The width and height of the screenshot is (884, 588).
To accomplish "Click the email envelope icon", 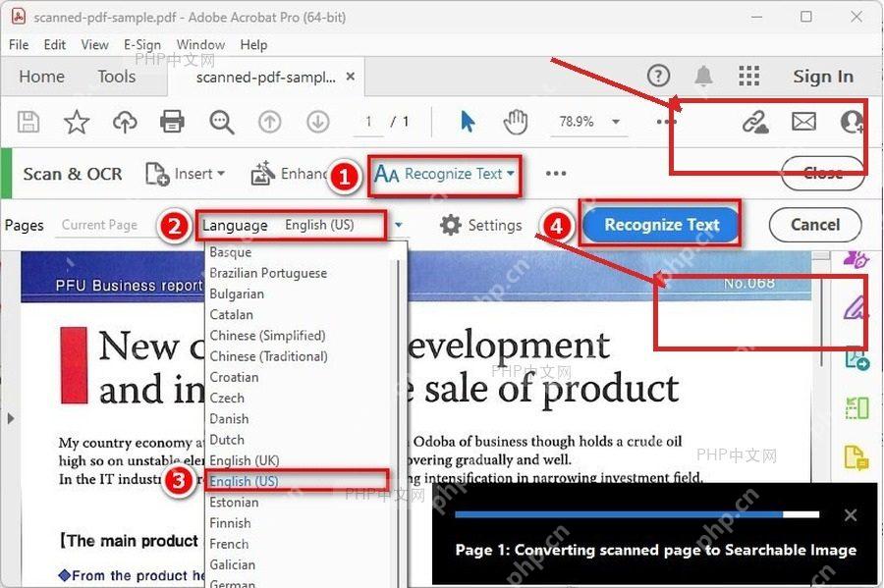I will [803, 122].
